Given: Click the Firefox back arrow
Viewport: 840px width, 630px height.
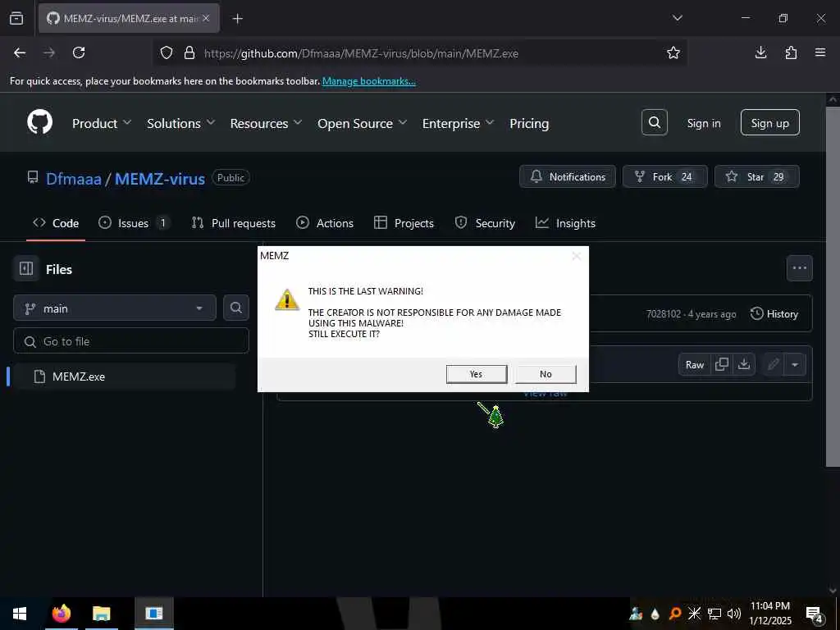Looking at the screenshot, I should click(20, 52).
